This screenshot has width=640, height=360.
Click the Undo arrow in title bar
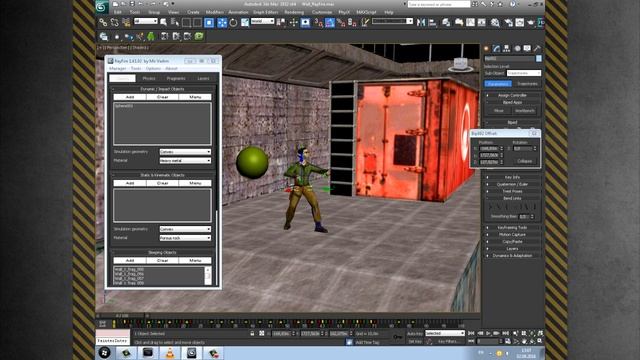pos(140,4)
